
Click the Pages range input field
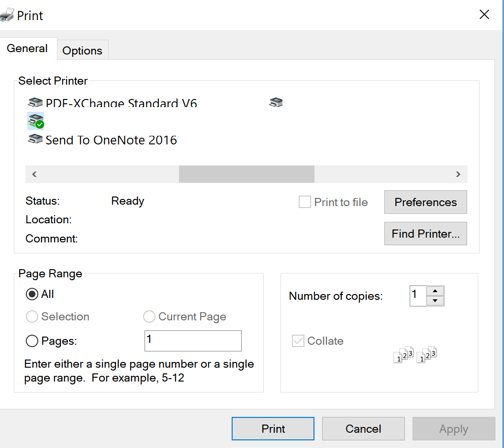[x=193, y=341]
